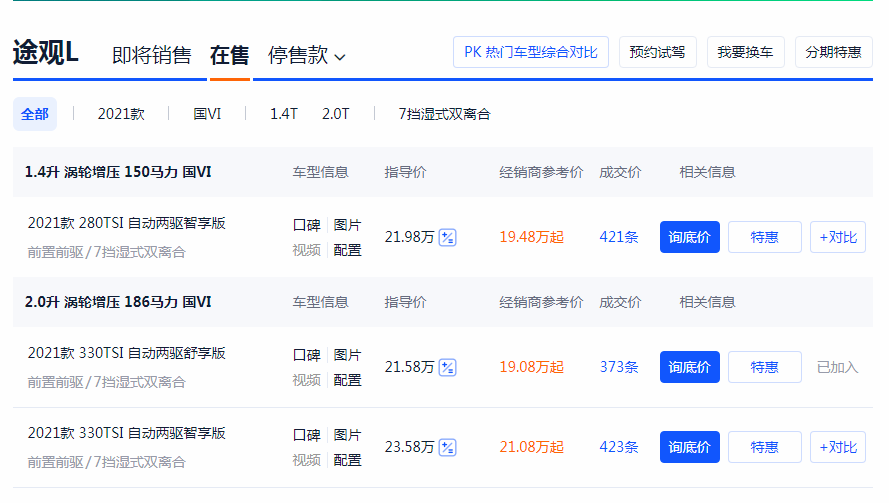View 配置 for 330TSI 自动两驱智享版
This screenshot has width=889, height=503.
pyautogui.click(x=347, y=460)
